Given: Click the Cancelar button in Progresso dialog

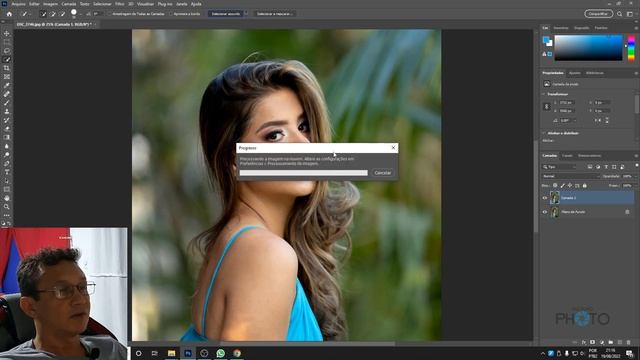Looking at the screenshot, I should (x=383, y=173).
